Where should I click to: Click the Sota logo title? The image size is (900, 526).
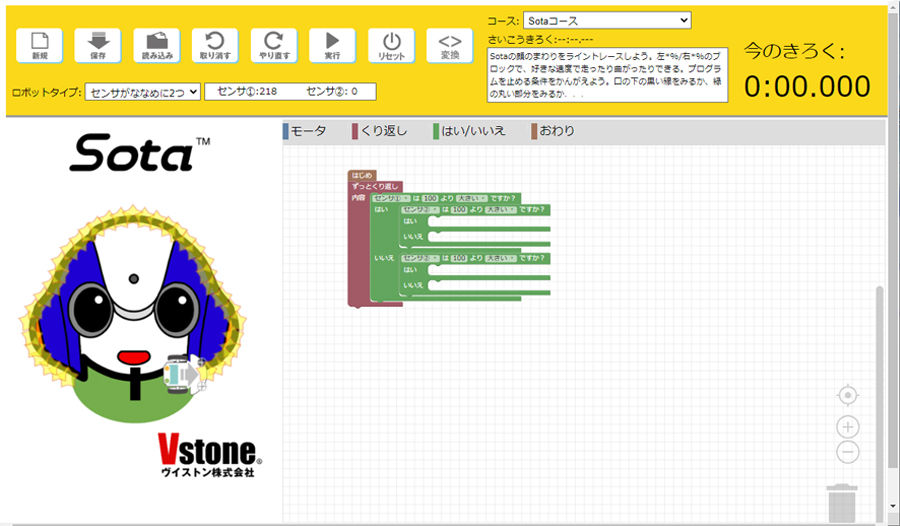tap(139, 153)
